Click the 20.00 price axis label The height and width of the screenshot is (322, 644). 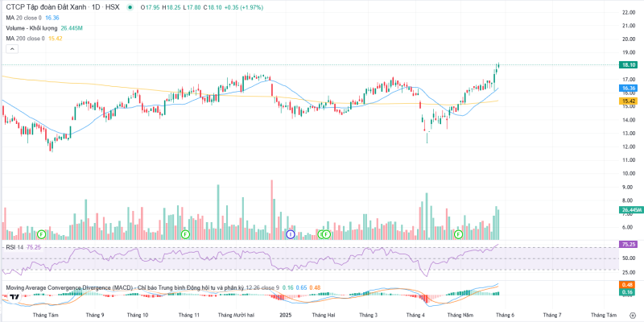pyautogui.click(x=629, y=39)
